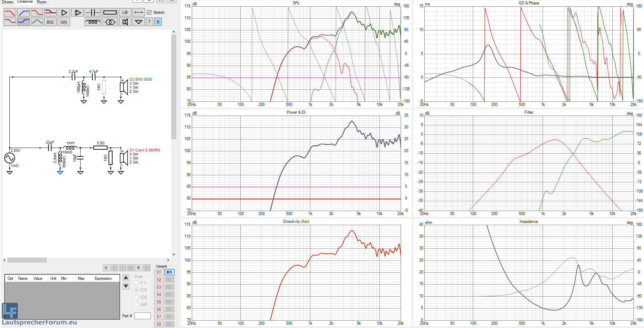Click the up arrow beside the parameter table

tap(126, 278)
